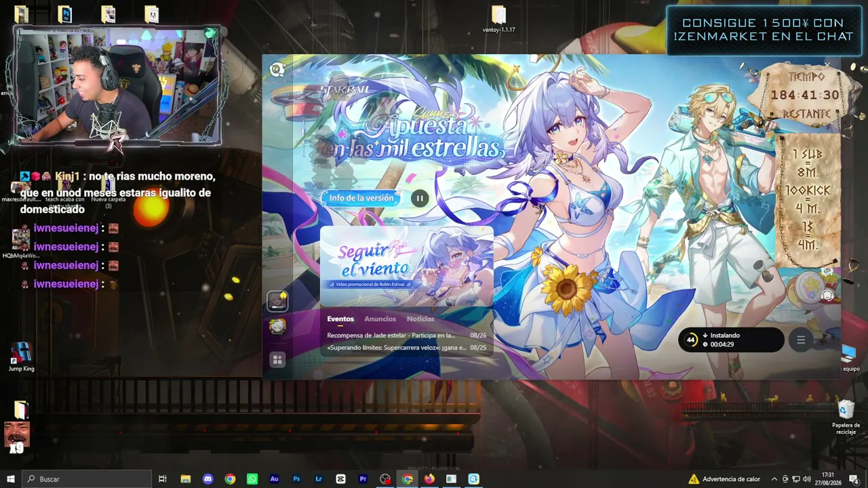Launch Premiere Pro from the taskbar
This screenshot has width=868, height=488.
pyautogui.click(x=363, y=479)
